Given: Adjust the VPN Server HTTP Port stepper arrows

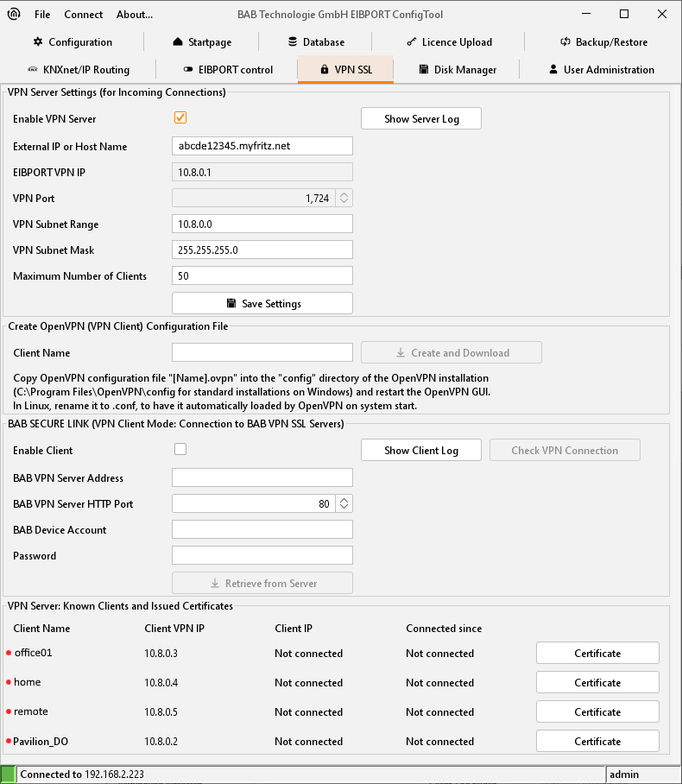Looking at the screenshot, I should 344,503.
